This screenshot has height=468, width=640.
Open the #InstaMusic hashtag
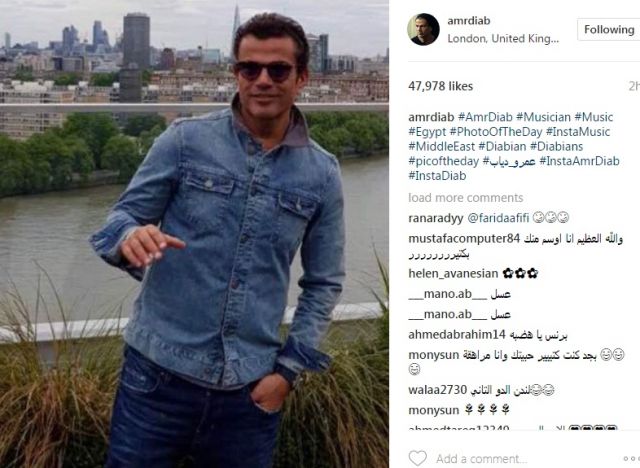pos(578,132)
